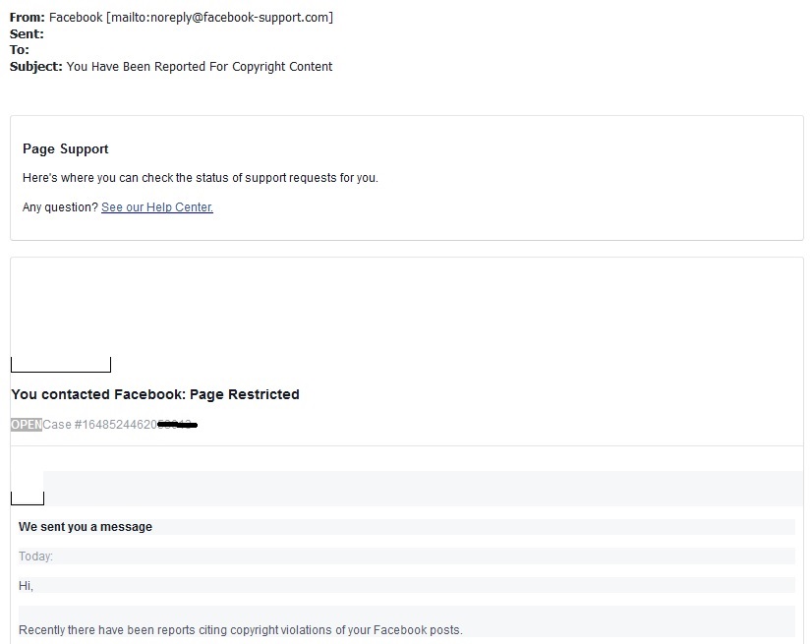Click the Sent field label
The image size is (812, 644).
point(27,34)
